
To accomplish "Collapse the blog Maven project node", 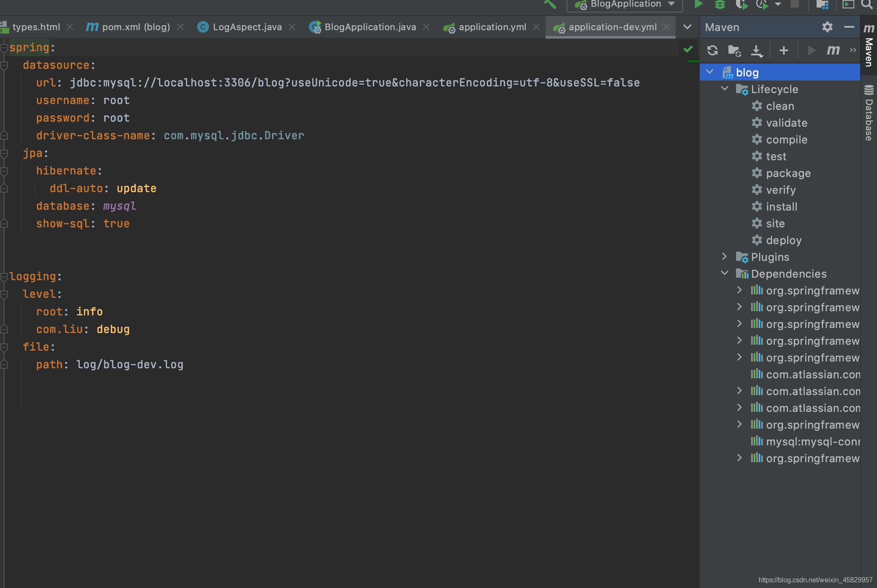I will pos(710,72).
